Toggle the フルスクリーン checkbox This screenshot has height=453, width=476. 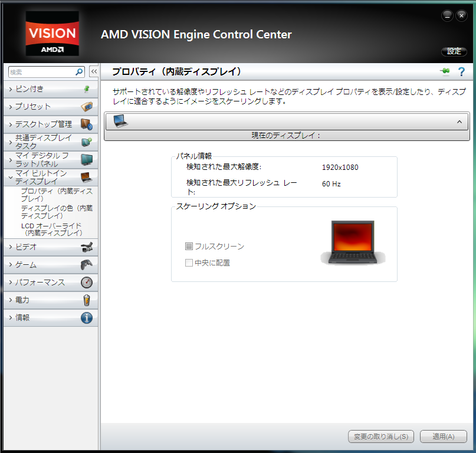click(x=189, y=246)
